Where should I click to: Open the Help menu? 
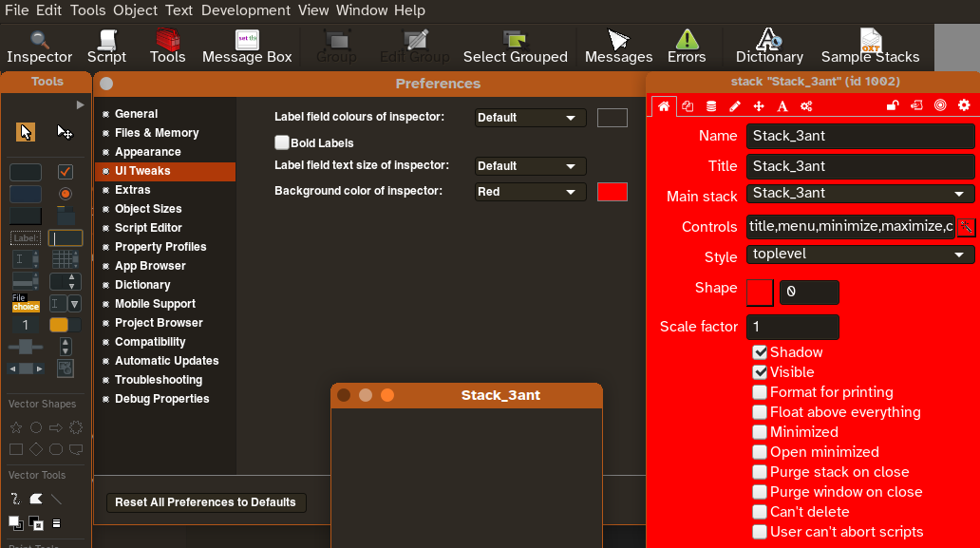click(409, 10)
